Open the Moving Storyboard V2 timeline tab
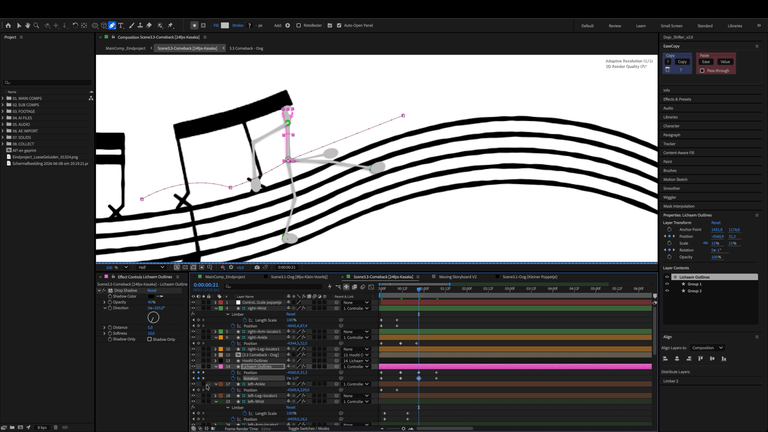This screenshot has height=432, width=768. [457, 277]
